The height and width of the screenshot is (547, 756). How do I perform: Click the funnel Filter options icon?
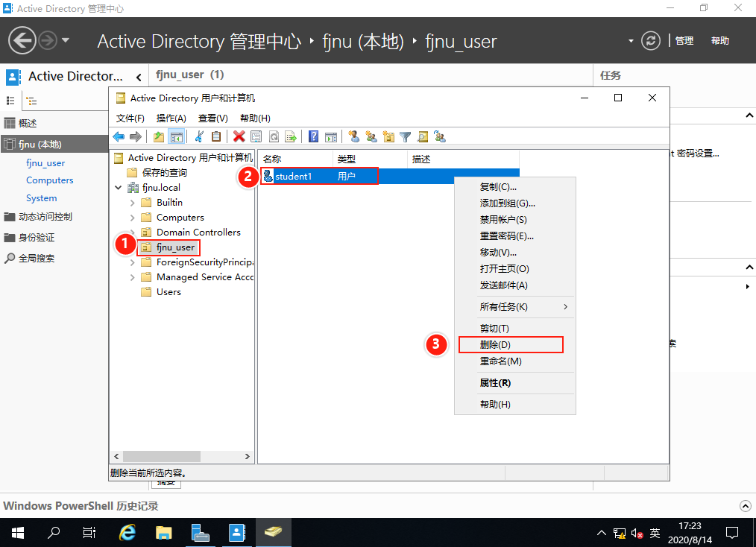pyautogui.click(x=405, y=137)
